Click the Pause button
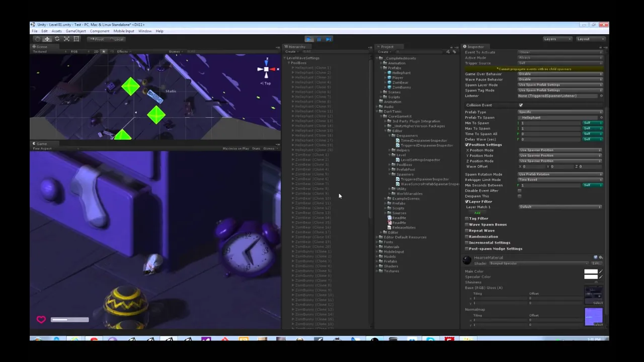Image resolution: width=644 pixels, height=362 pixels. pyautogui.click(x=318, y=39)
